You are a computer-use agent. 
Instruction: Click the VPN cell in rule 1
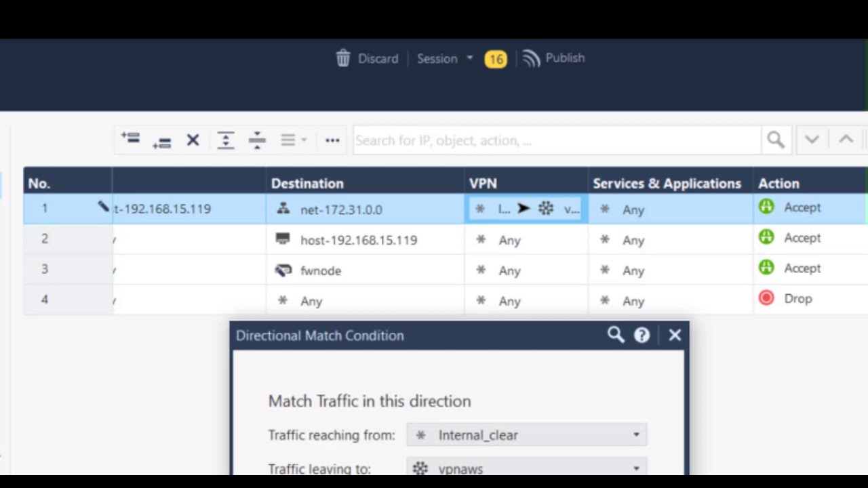pyautogui.click(x=526, y=209)
